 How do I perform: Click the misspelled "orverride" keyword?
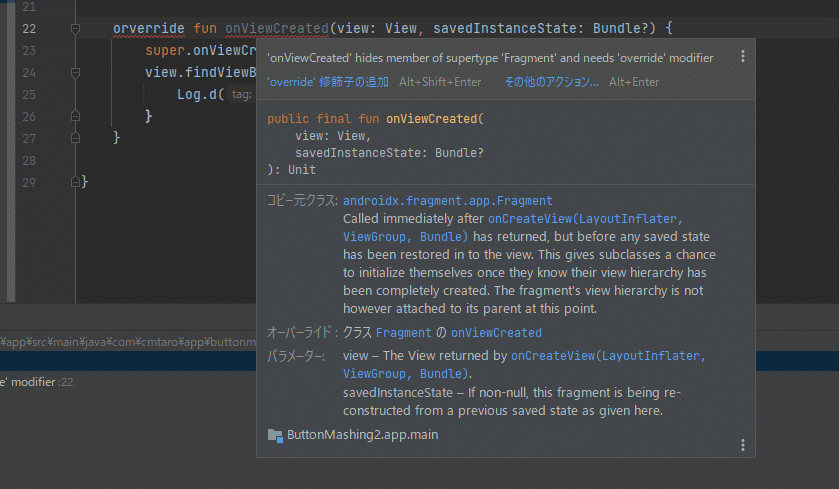pos(149,28)
